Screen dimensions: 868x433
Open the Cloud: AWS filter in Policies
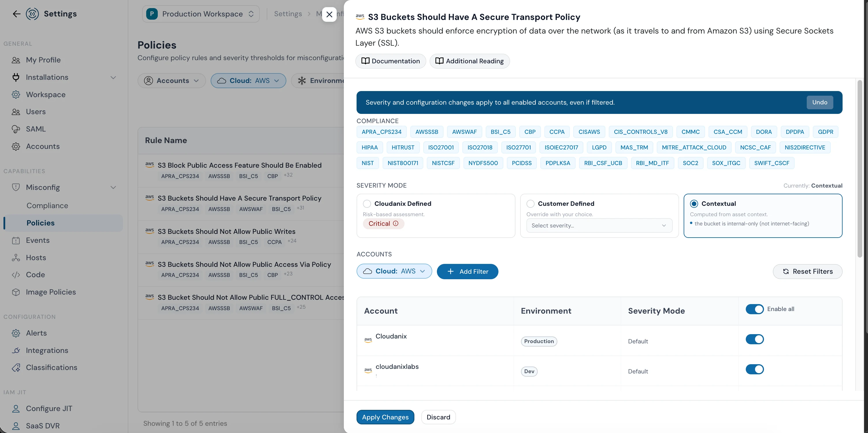pyautogui.click(x=248, y=81)
